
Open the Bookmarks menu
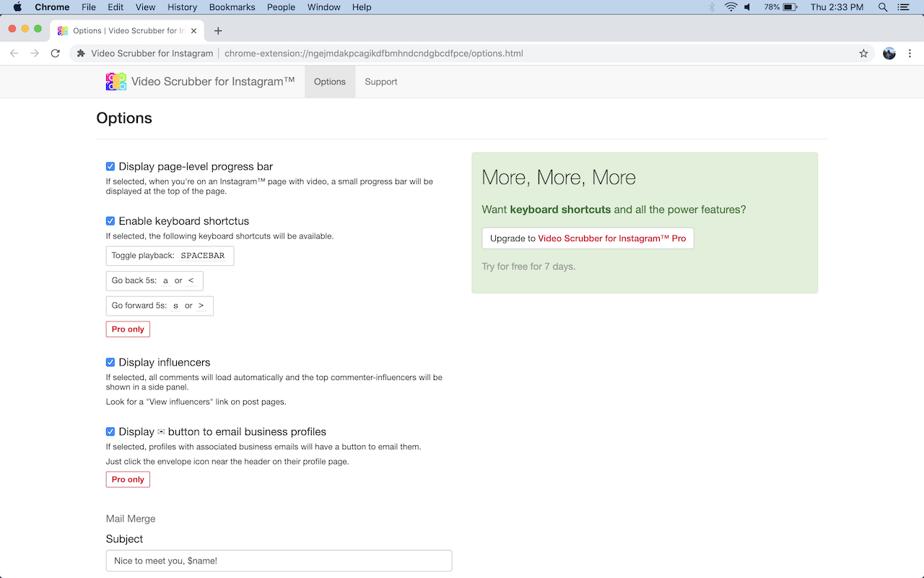(x=232, y=7)
